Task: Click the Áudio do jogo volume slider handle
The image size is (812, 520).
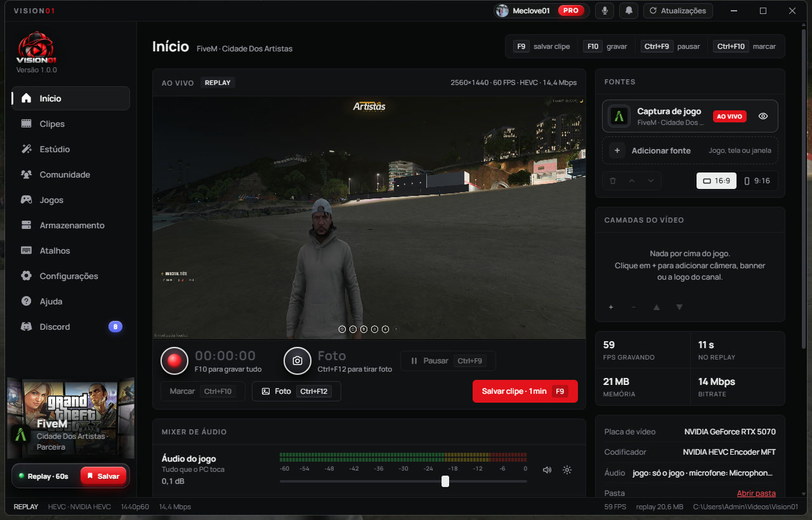Action: click(445, 481)
